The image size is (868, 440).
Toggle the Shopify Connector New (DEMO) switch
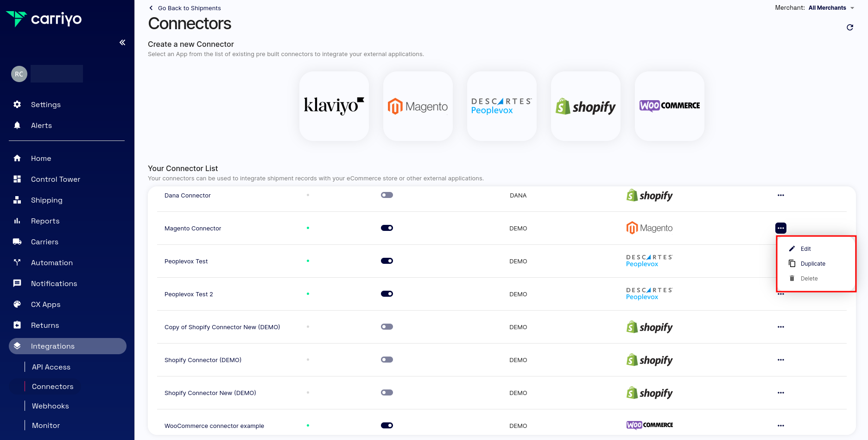[387, 393]
